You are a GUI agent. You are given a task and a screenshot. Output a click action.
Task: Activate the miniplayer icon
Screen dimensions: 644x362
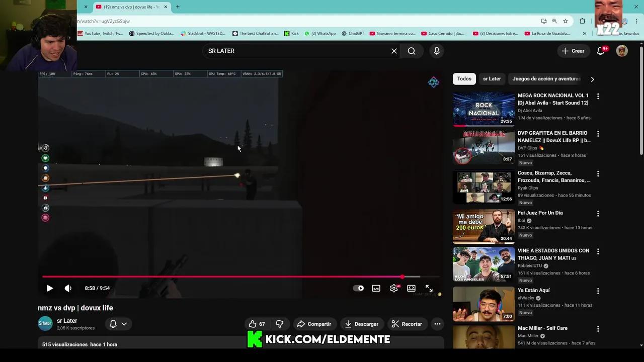(411, 288)
